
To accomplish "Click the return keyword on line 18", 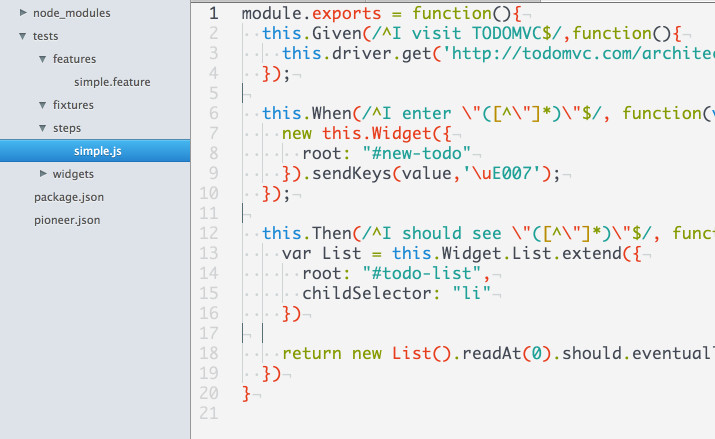I will point(311,353).
